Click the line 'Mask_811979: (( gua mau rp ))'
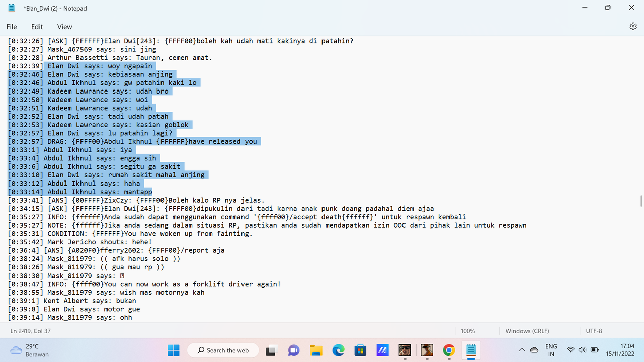The height and width of the screenshot is (362, 644). [x=86, y=267]
